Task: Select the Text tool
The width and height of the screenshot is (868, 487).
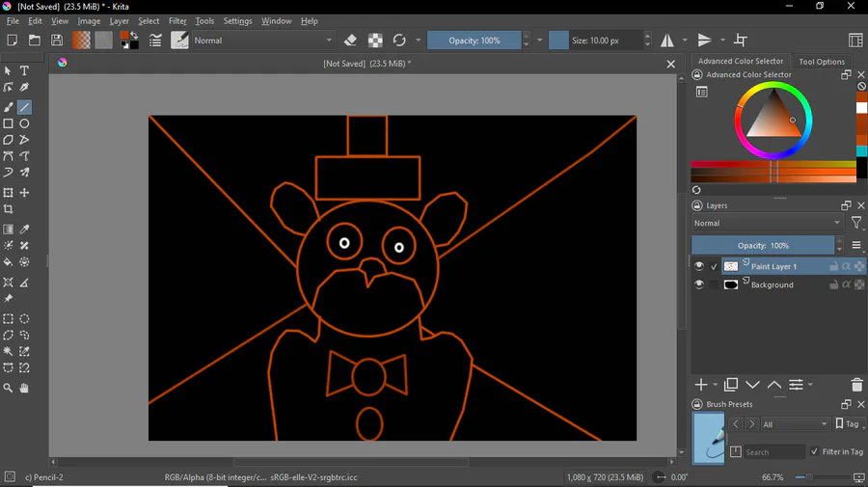Action: point(24,70)
